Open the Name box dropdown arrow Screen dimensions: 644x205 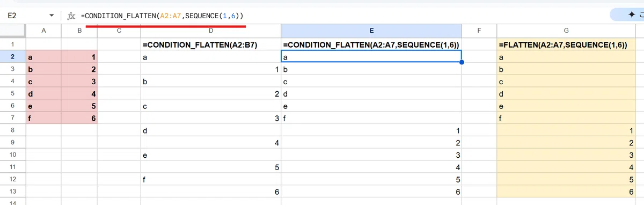click(51, 16)
